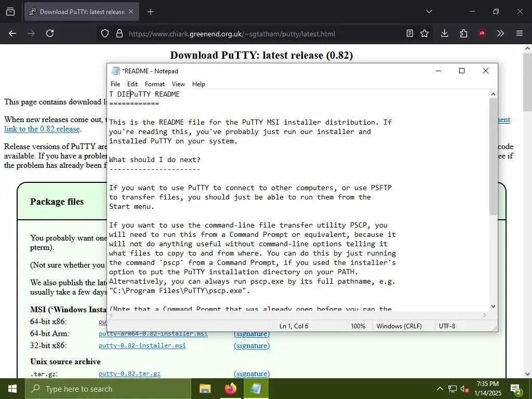Go back one page in Firefox
The height and width of the screenshot is (399, 532).
coord(12,33)
